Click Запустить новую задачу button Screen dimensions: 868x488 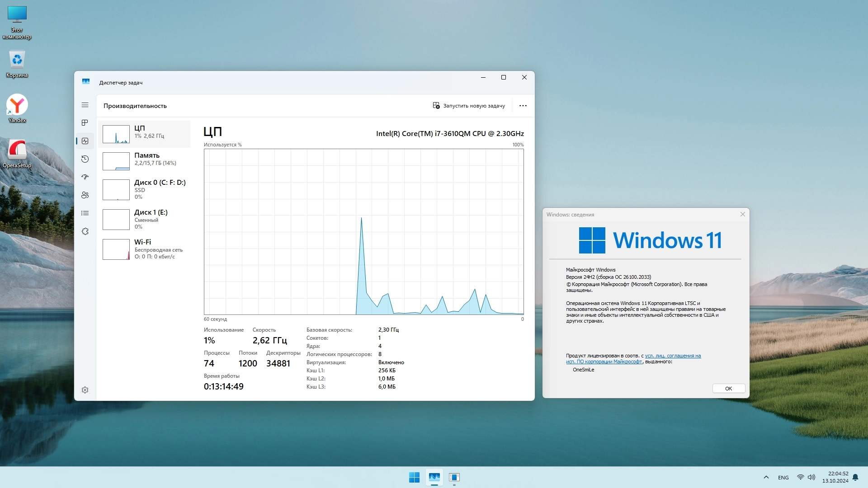(x=469, y=106)
